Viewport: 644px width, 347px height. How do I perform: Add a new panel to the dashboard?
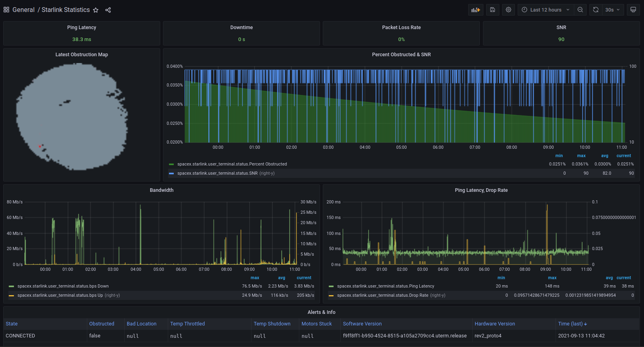pos(476,10)
